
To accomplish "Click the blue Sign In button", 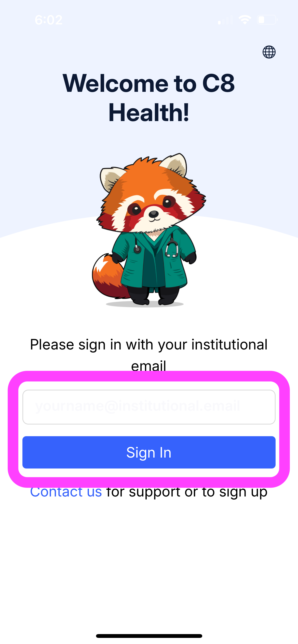I will point(149,452).
